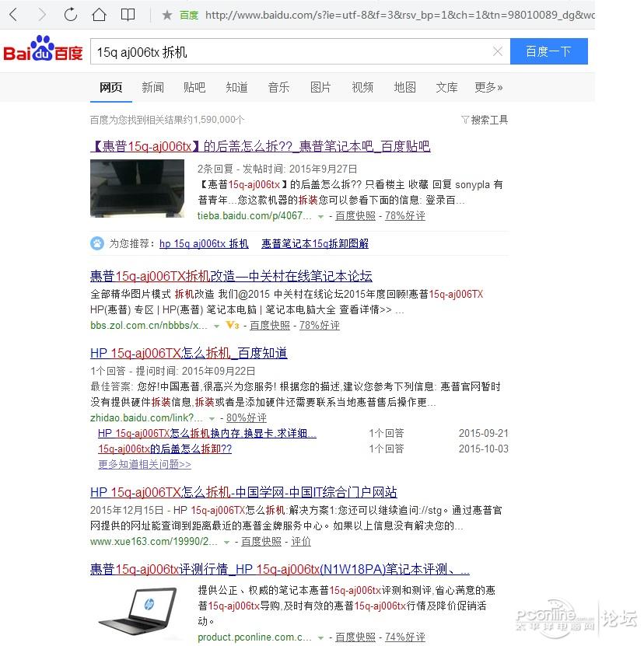Expand dropdown arrow next to bbs.zol.com.cn URL
This screenshot has width=644, height=646.
[x=216, y=326]
